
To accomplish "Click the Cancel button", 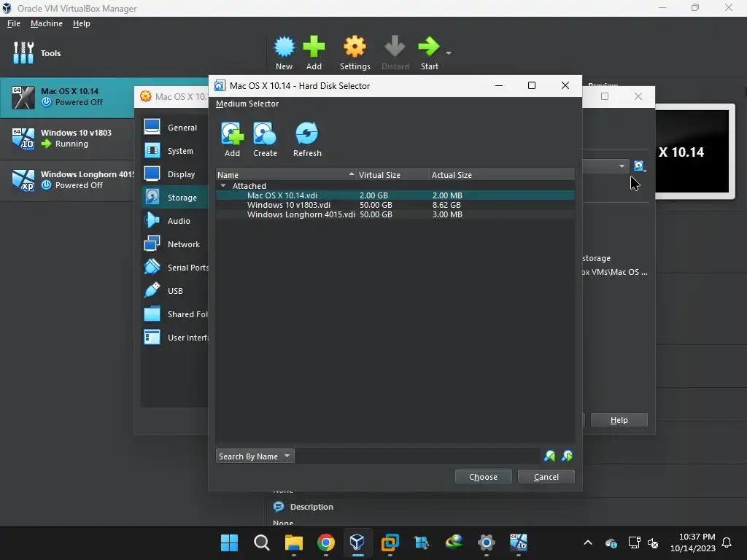I will pyautogui.click(x=546, y=477).
